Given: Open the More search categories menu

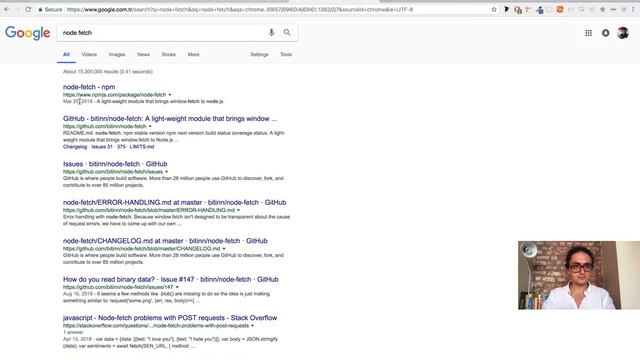Looking at the screenshot, I should click(x=193, y=54).
